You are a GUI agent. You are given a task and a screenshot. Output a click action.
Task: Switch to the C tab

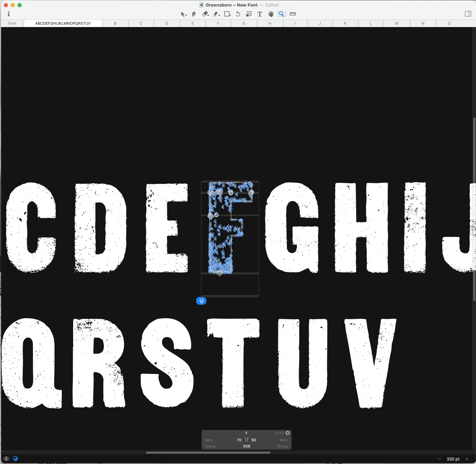[x=141, y=23]
